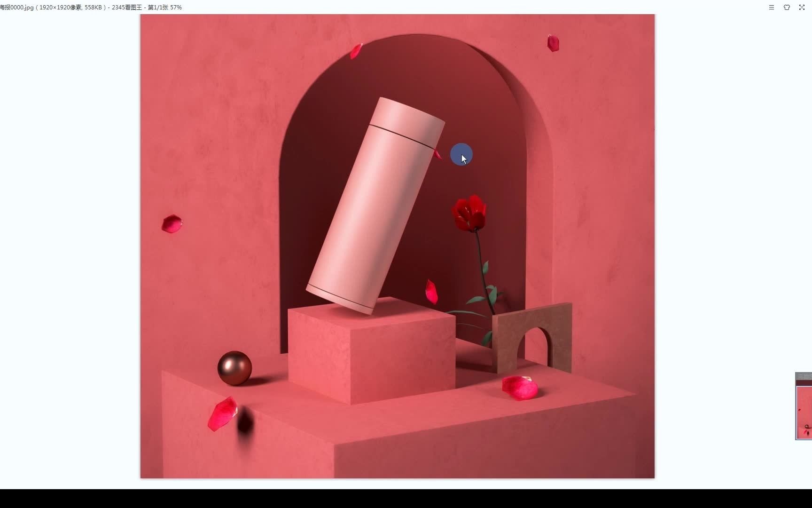The width and height of the screenshot is (812, 508).
Task: Click the blue cursor highlight circle on the image
Action: [x=461, y=154]
